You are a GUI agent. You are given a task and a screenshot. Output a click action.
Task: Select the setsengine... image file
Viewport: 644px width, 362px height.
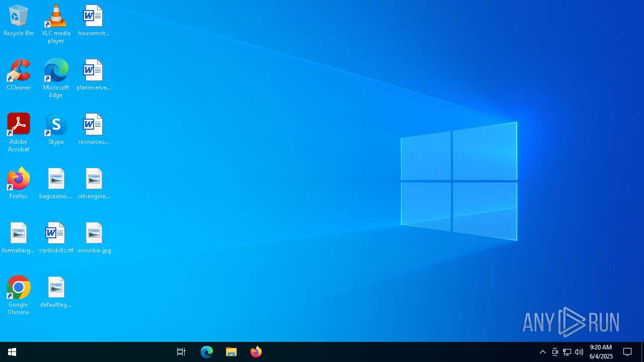[94, 184]
